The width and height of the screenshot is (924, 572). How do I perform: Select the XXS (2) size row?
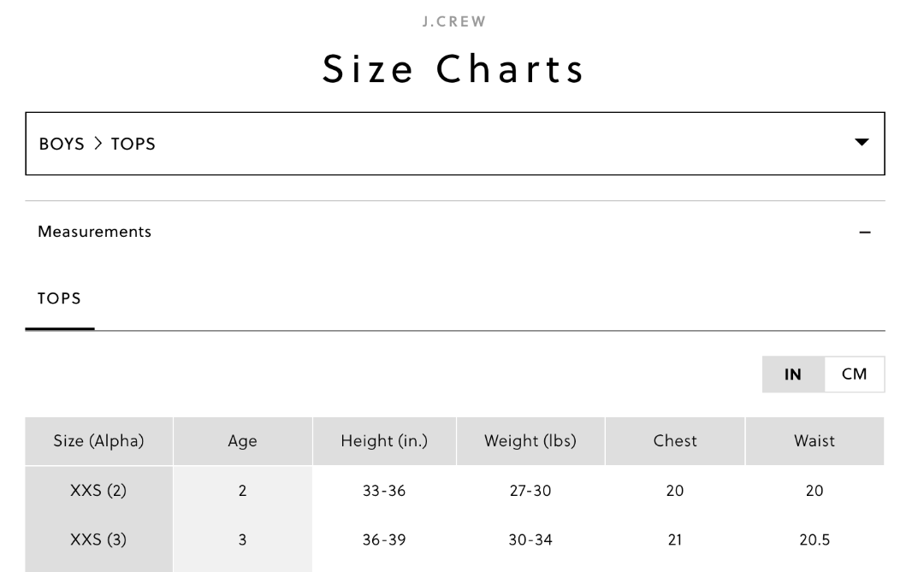pyautogui.click(x=98, y=491)
